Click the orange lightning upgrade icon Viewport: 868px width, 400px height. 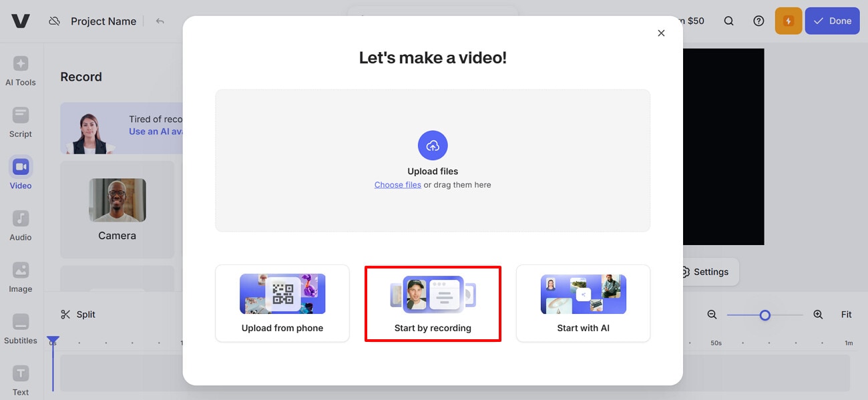pyautogui.click(x=789, y=21)
